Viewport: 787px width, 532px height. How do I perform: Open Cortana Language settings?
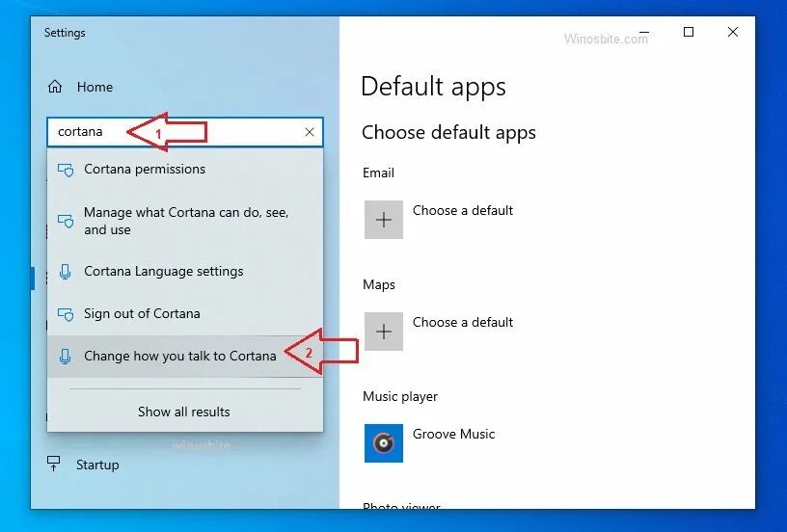click(185, 271)
